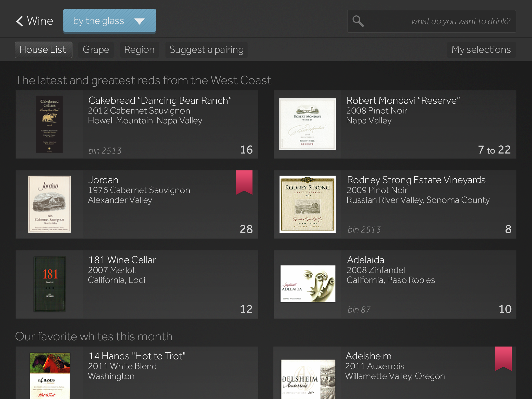Open My selections
Image resolution: width=532 pixels, height=399 pixels.
[481, 50]
